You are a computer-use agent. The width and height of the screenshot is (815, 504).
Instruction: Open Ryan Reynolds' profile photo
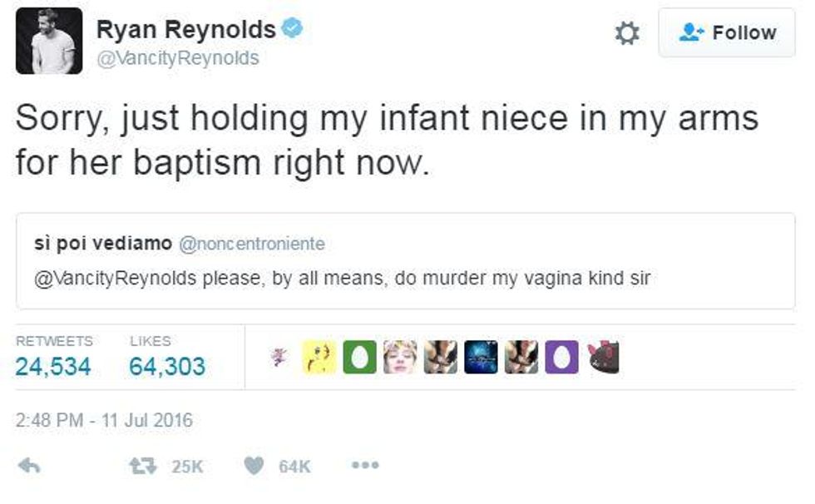click(x=48, y=41)
